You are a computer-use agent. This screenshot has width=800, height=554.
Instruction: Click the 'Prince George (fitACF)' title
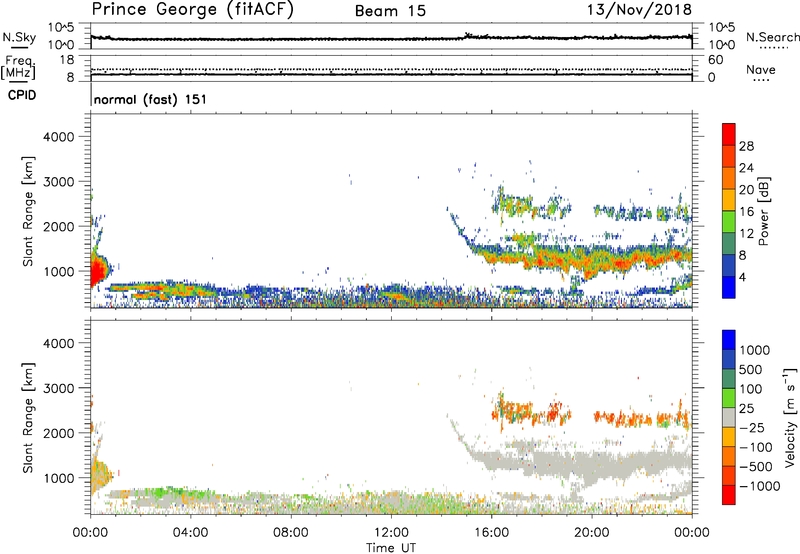pyautogui.click(x=192, y=9)
